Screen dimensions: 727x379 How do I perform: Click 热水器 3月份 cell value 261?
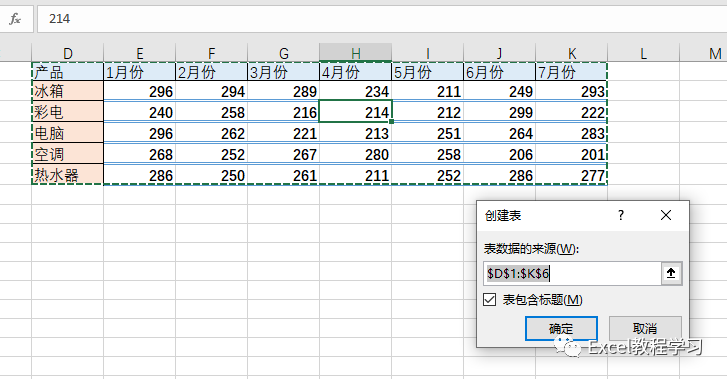284,174
